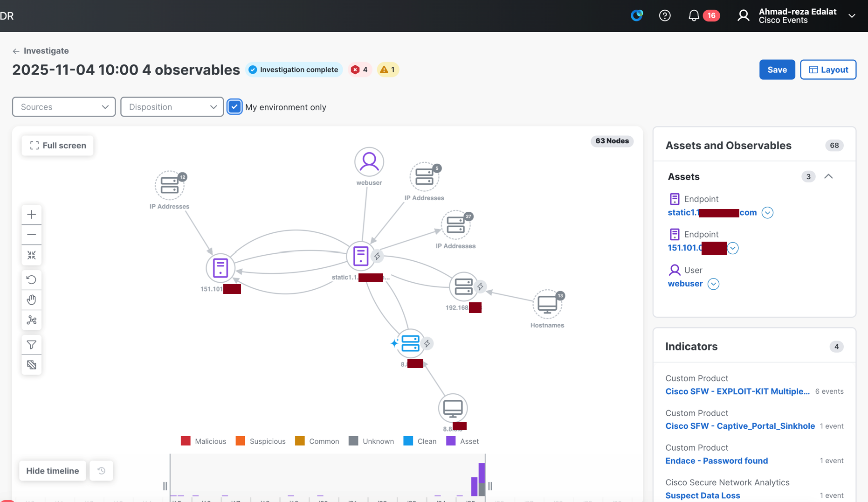The height and width of the screenshot is (502, 868).
Task: Hide the timeline panel
Action: coord(52,471)
